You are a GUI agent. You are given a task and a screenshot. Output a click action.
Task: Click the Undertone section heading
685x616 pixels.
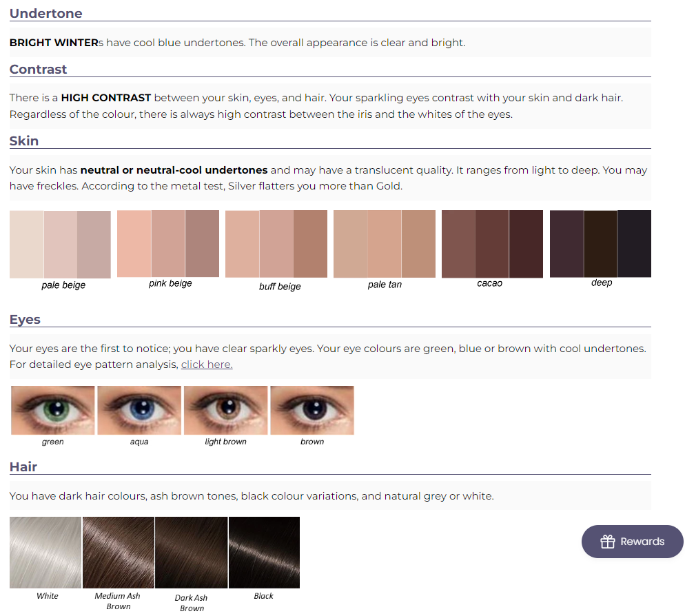tap(45, 13)
